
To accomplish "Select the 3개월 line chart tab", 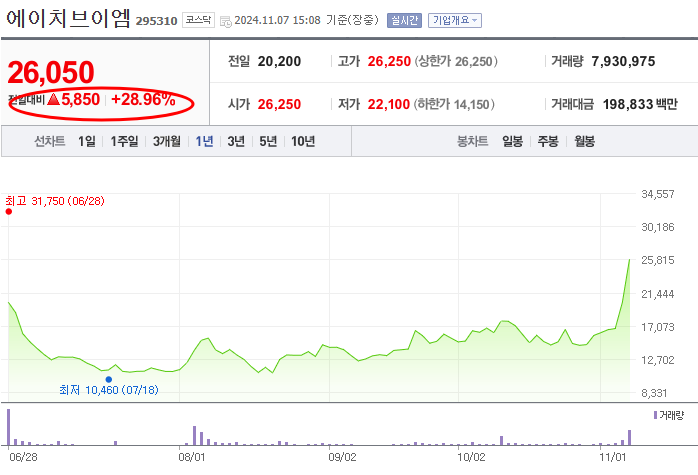I will pos(167,142).
